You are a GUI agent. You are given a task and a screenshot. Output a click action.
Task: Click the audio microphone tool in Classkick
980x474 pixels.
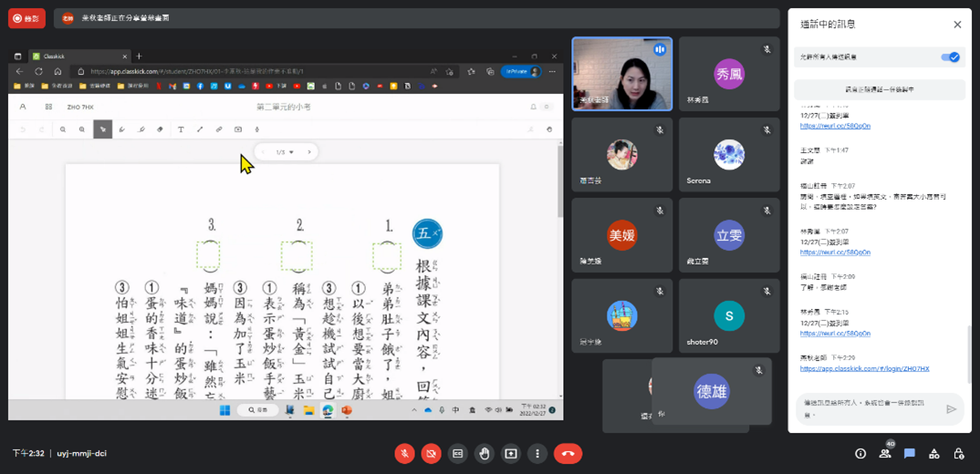click(257, 129)
